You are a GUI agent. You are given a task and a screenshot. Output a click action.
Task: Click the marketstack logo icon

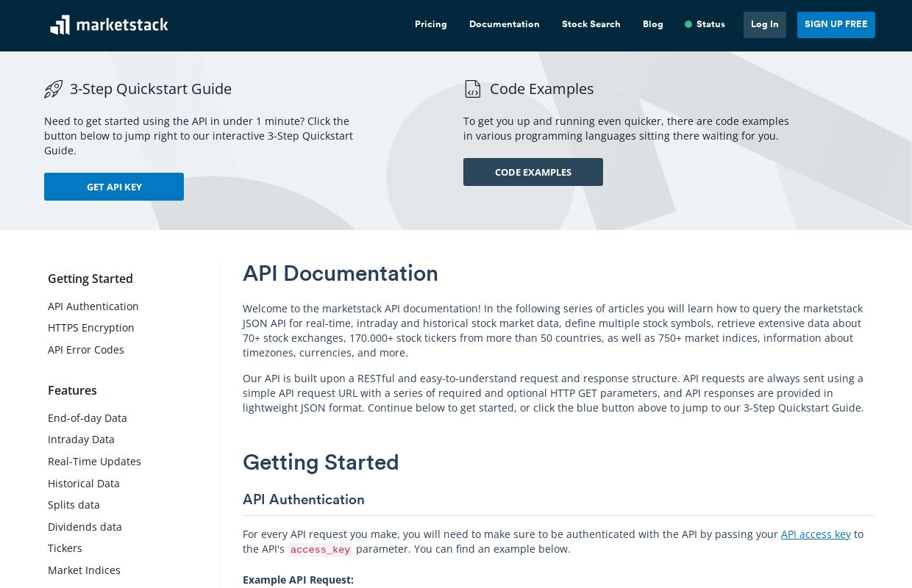[60, 25]
